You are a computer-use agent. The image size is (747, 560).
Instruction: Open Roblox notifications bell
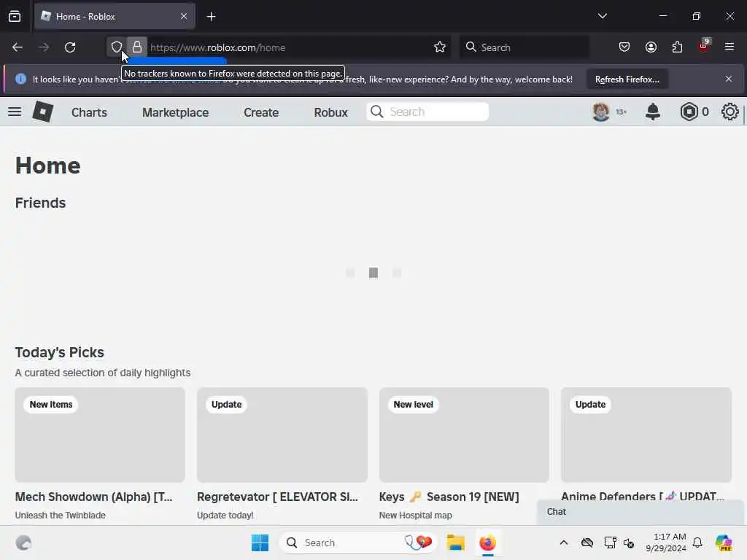653,112
